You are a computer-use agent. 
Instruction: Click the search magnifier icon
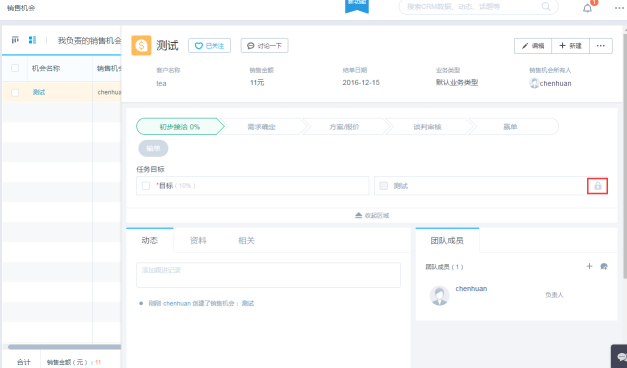[546, 6]
